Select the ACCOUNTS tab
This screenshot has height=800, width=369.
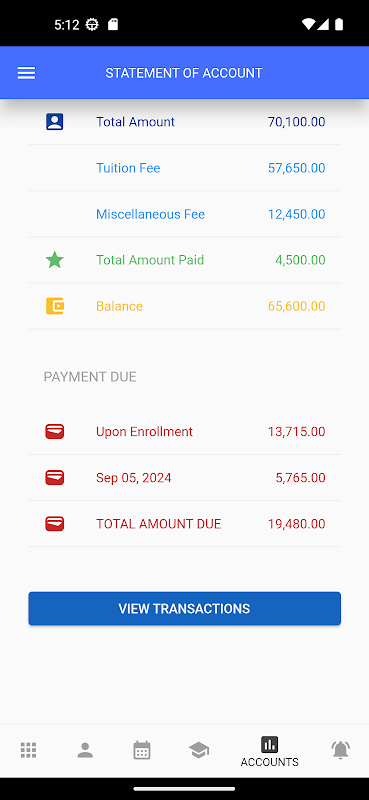tap(269, 752)
